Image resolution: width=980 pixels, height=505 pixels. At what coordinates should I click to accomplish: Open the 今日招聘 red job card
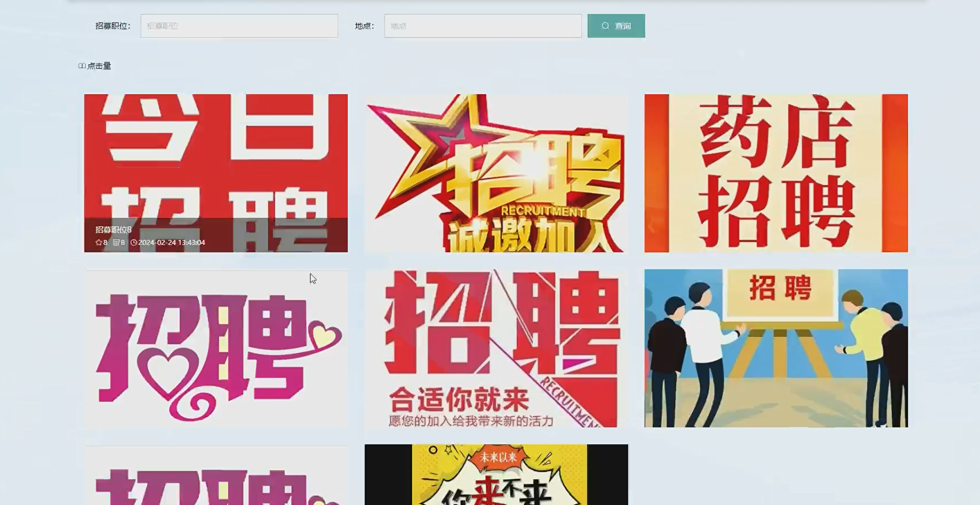216,173
